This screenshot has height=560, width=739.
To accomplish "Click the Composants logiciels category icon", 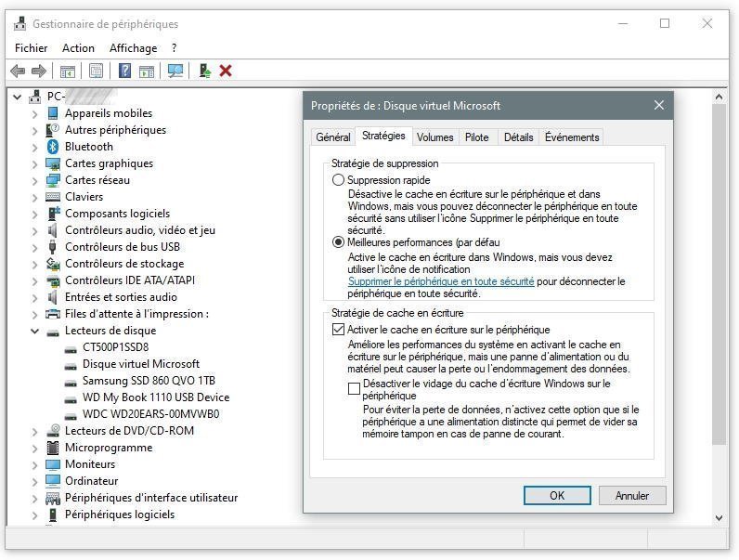I will coord(54,214).
